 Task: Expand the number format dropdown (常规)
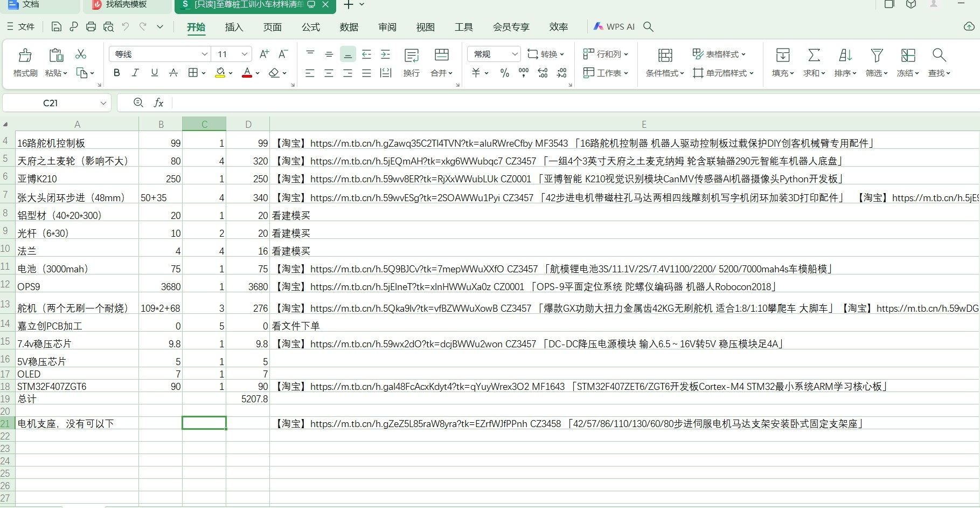click(514, 54)
